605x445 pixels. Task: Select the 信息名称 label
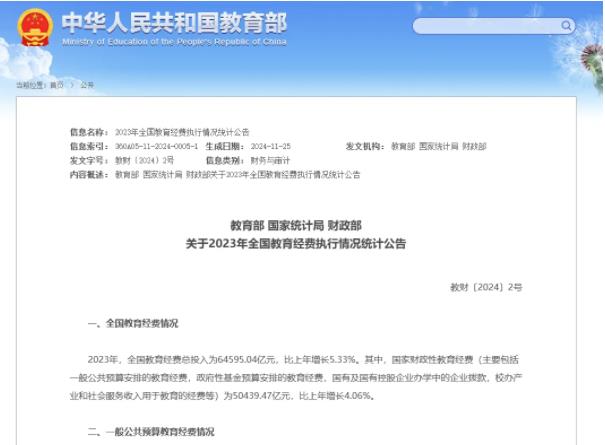(x=89, y=132)
